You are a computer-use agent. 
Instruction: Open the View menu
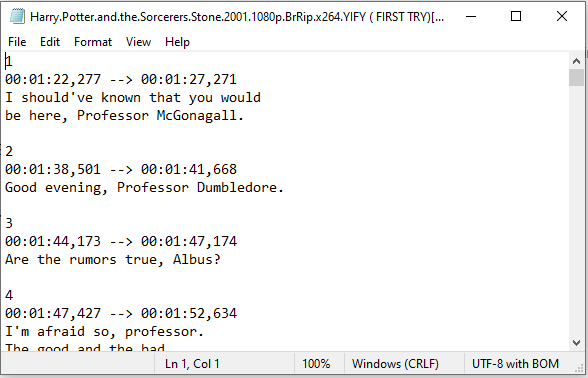pos(138,42)
